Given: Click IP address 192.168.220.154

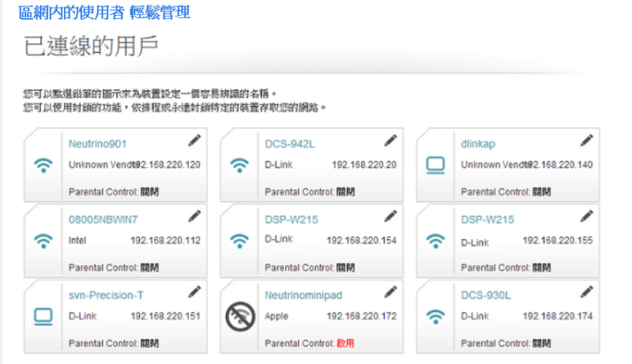Looking at the screenshot, I should pyautogui.click(x=362, y=240).
